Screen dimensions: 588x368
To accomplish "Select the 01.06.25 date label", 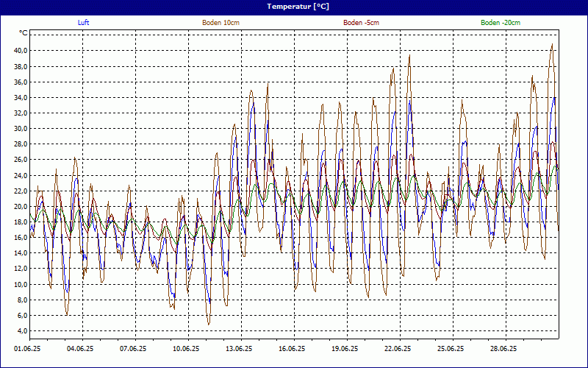I will [x=27, y=349].
